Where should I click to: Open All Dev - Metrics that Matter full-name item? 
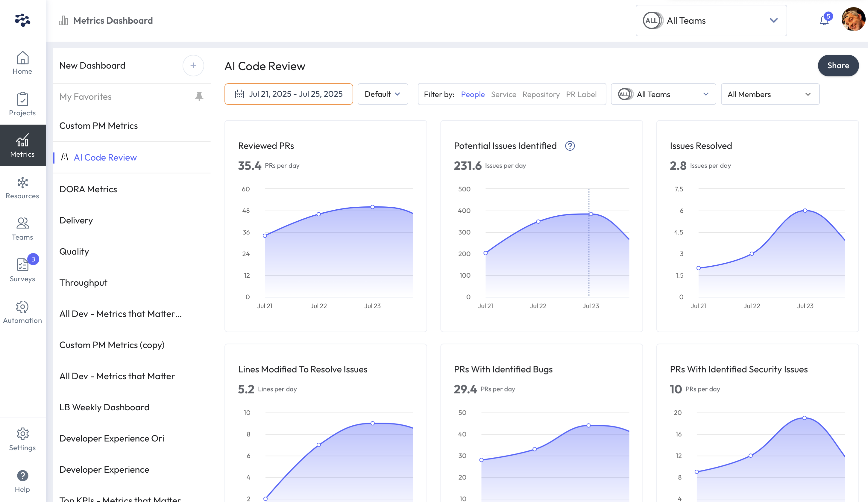(117, 376)
